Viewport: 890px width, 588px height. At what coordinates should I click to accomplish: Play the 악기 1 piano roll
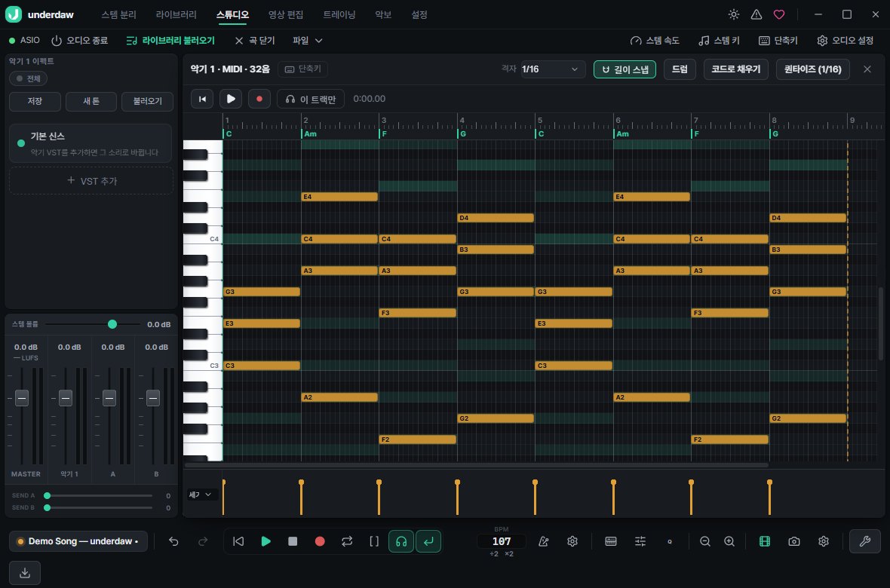click(x=231, y=99)
